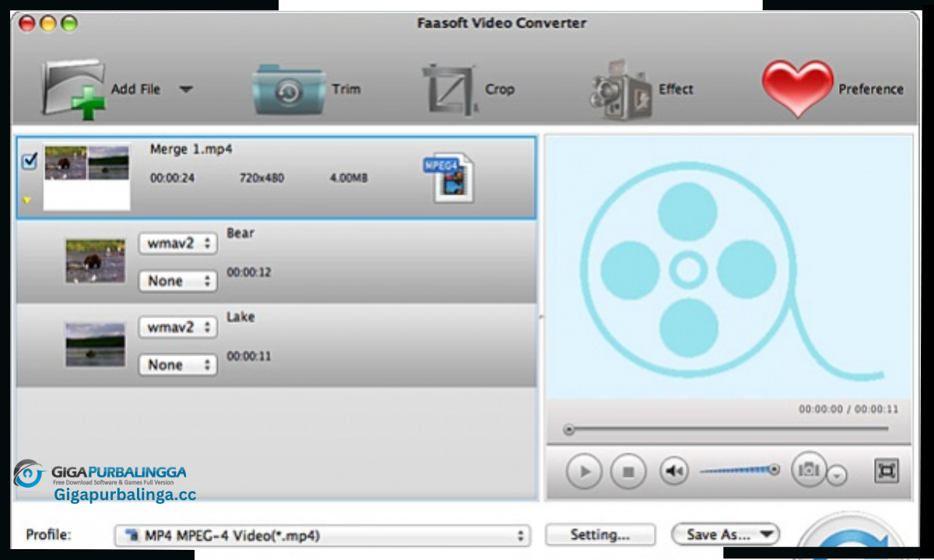Click the Merge 1.mp4 00:00:24 duration

click(172, 178)
